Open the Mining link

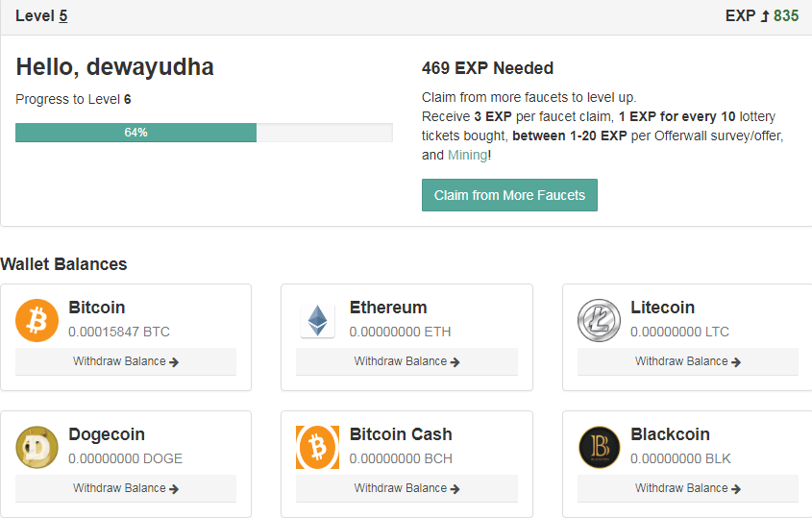(468, 155)
